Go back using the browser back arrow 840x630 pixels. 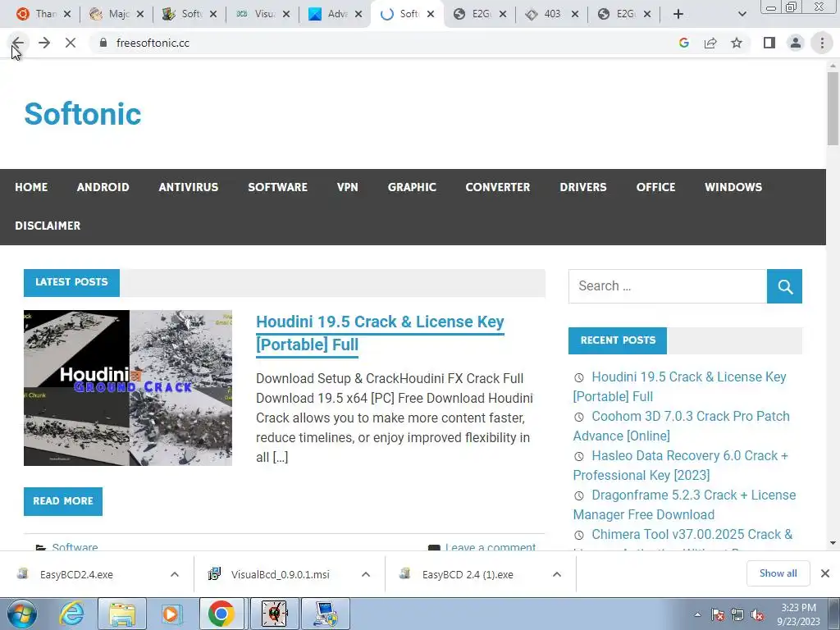18,43
